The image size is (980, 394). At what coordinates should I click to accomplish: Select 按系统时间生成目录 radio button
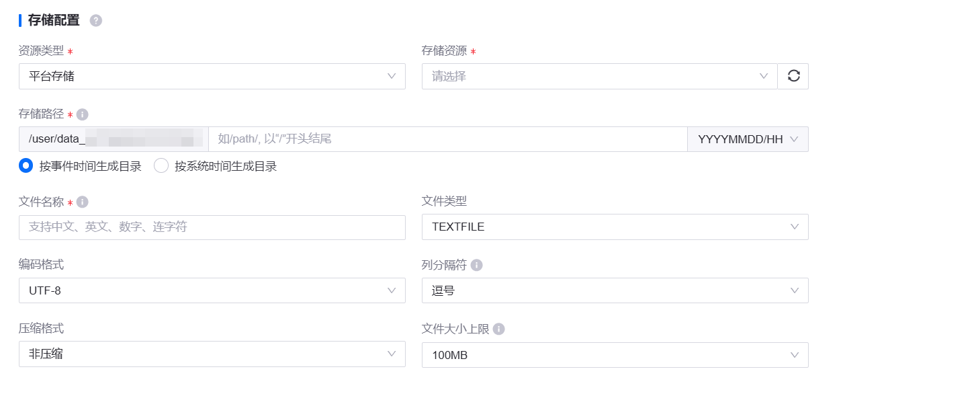coord(161,166)
